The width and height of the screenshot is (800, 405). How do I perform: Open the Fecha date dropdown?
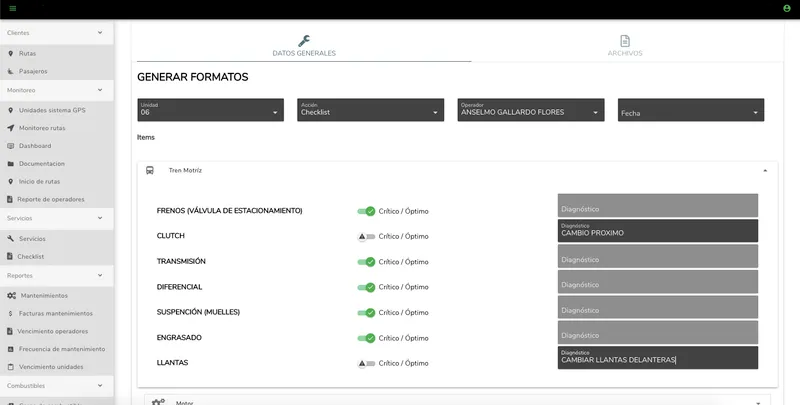coord(691,110)
